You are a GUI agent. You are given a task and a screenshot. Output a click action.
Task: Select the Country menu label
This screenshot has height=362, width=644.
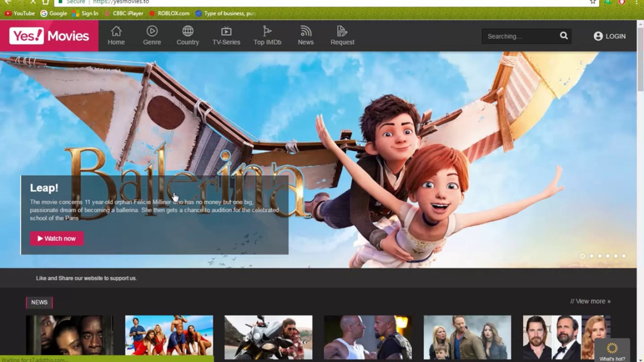pos(188,42)
